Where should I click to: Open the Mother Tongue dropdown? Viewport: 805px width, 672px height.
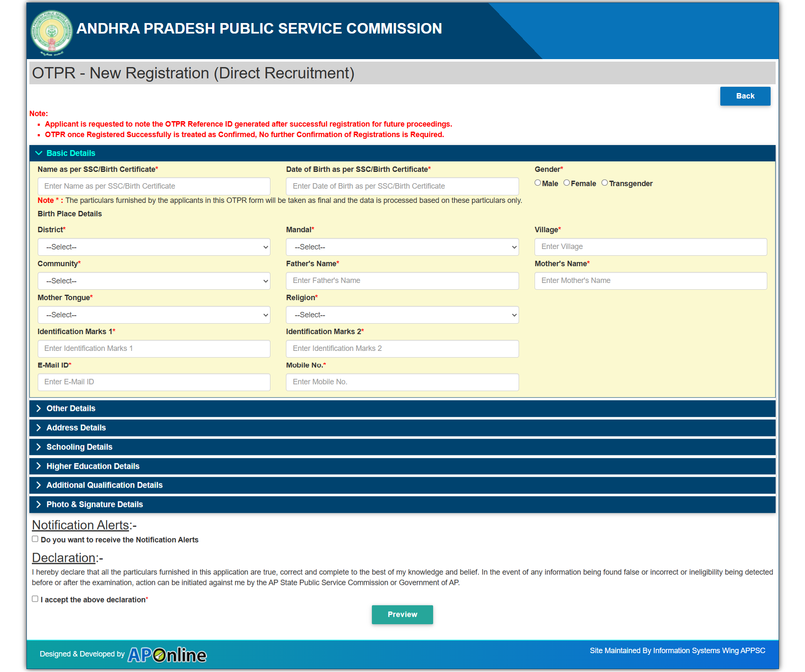click(x=154, y=315)
